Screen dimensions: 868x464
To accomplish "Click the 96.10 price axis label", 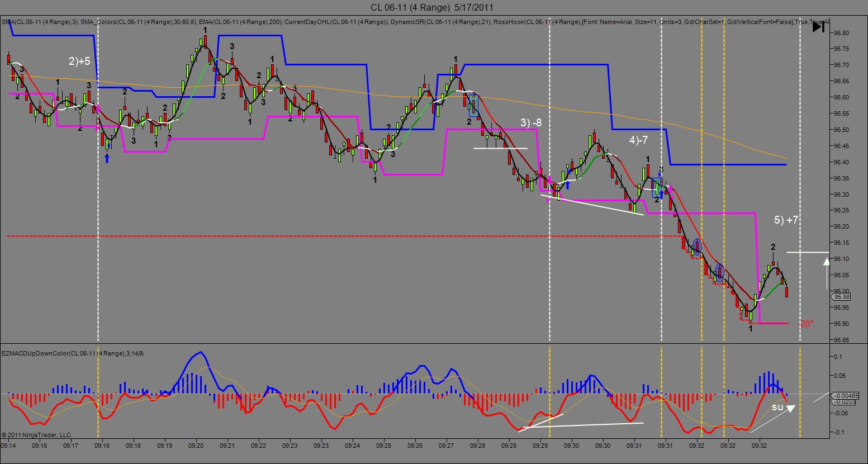I will click(841, 259).
